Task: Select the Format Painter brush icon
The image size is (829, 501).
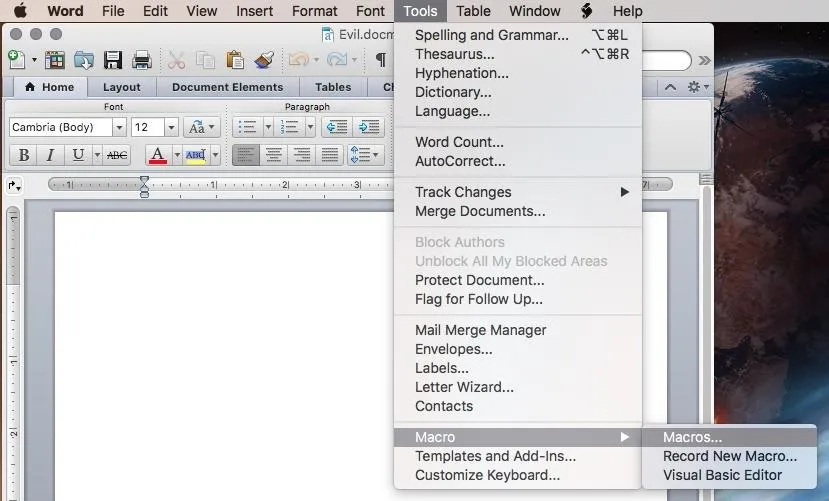Action: pos(264,60)
